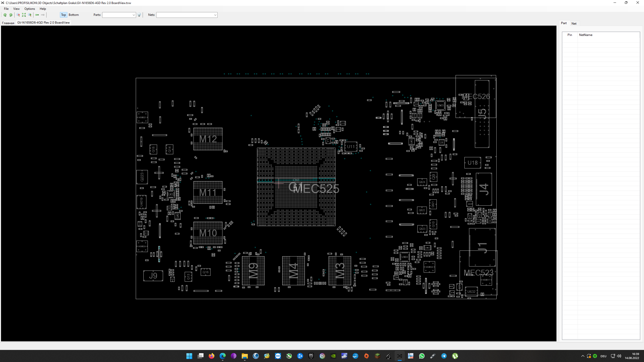The image size is (644, 362).
Task: Select memory chip M10 on the board
Action: [208, 233]
